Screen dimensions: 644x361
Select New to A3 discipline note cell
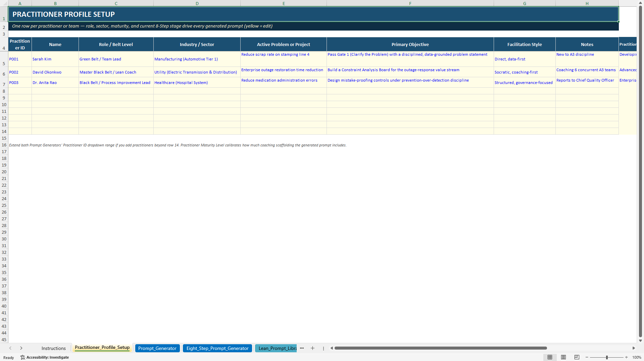(587, 59)
